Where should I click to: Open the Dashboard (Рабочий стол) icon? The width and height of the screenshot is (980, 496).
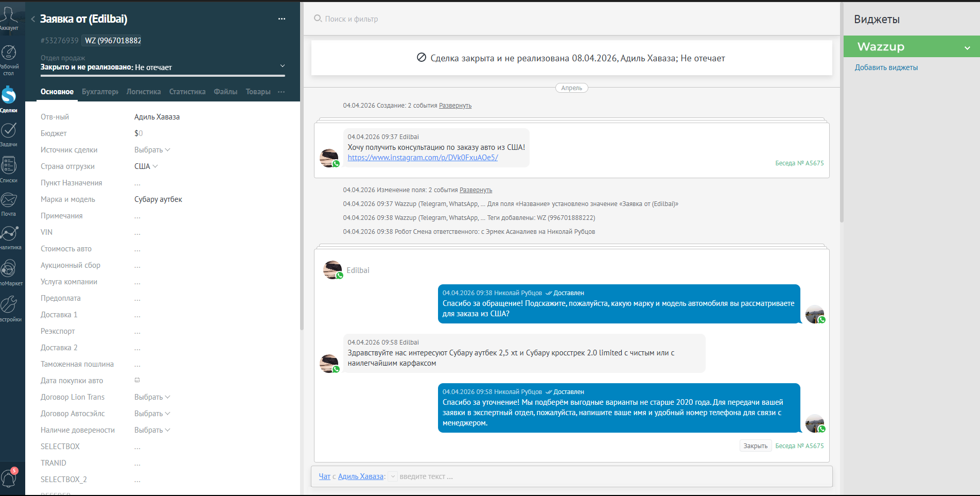coord(9,53)
